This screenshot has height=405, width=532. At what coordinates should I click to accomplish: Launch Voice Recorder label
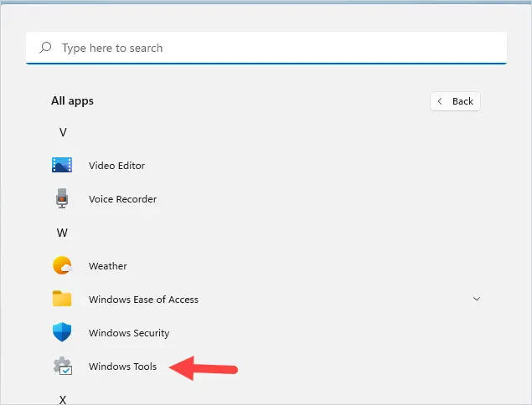tap(122, 199)
